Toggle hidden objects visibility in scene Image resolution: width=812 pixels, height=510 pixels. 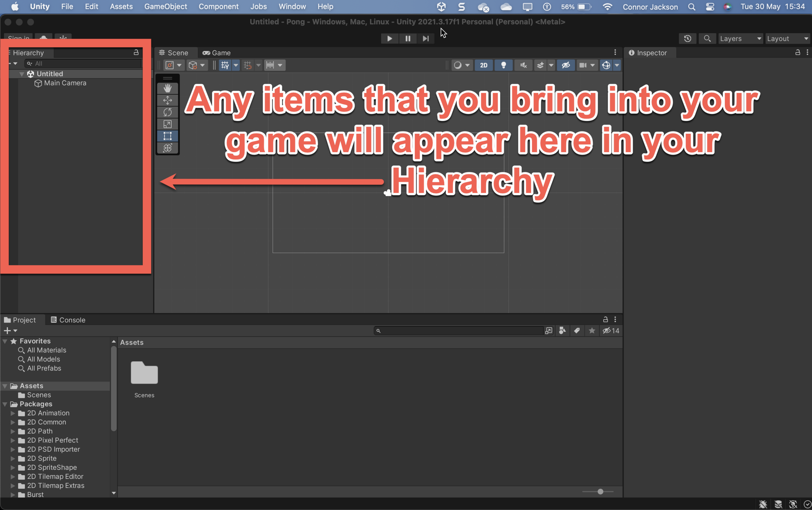565,65
